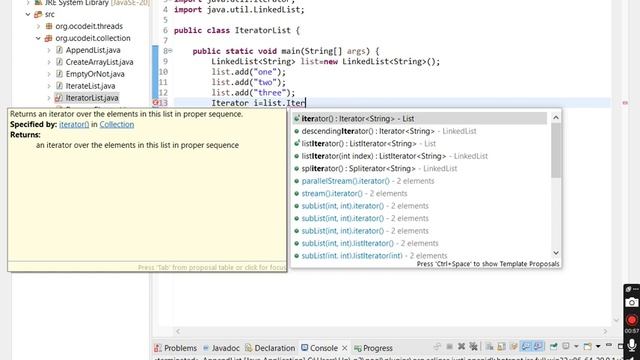640x360 pixels.
Task: Expand the EmptyOrNot.java tree node
Action: coord(49,74)
